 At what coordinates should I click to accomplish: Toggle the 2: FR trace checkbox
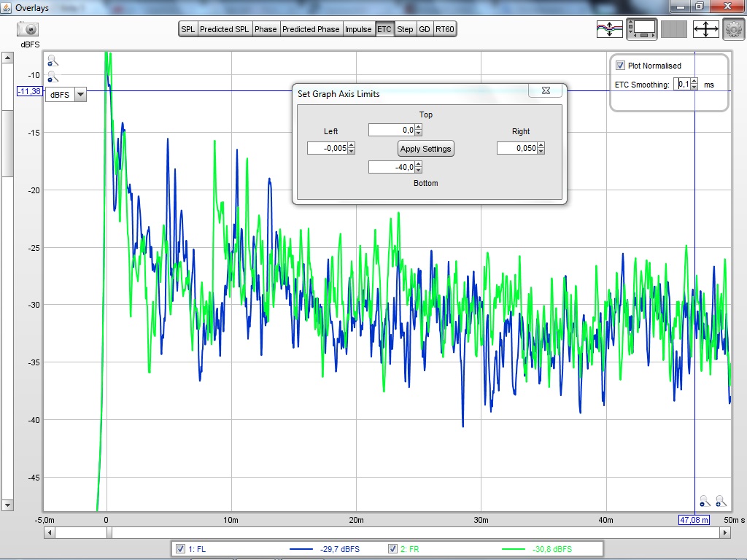click(392, 549)
